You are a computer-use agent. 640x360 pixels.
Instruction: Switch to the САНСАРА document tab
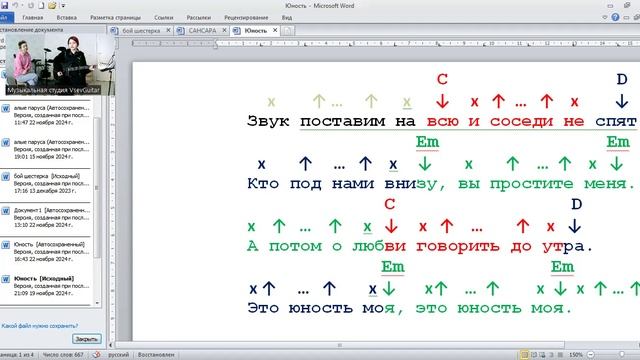pos(202,31)
